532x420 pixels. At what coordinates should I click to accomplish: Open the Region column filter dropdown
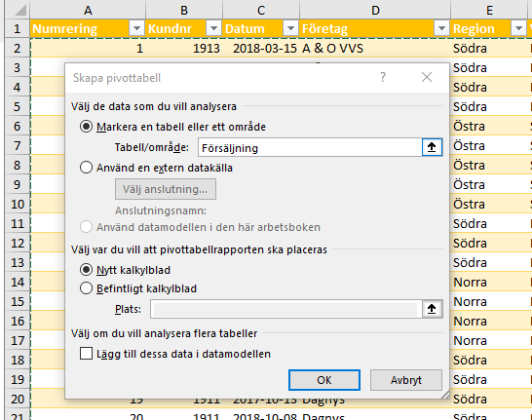tap(518, 28)
